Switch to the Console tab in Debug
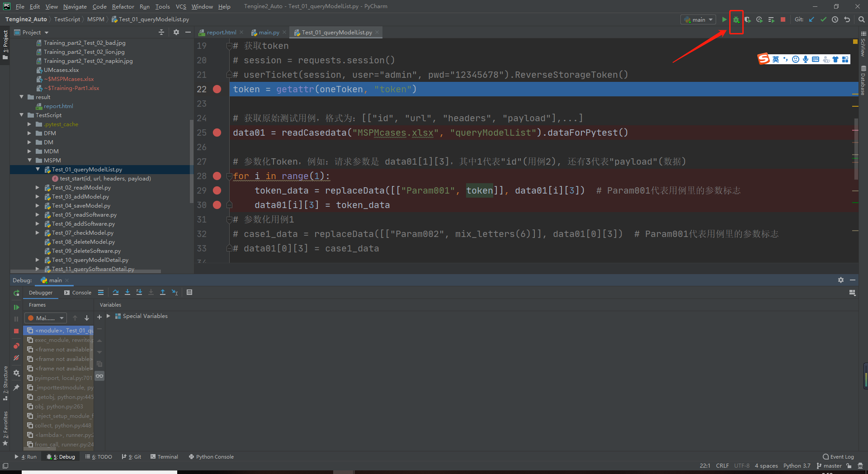Screen dimensions: 868x474 77,293
